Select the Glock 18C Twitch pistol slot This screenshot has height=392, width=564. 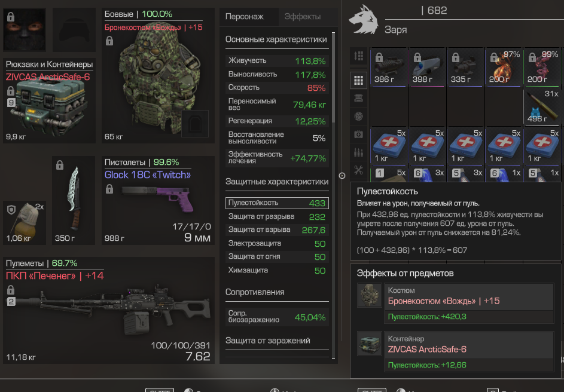158,200
